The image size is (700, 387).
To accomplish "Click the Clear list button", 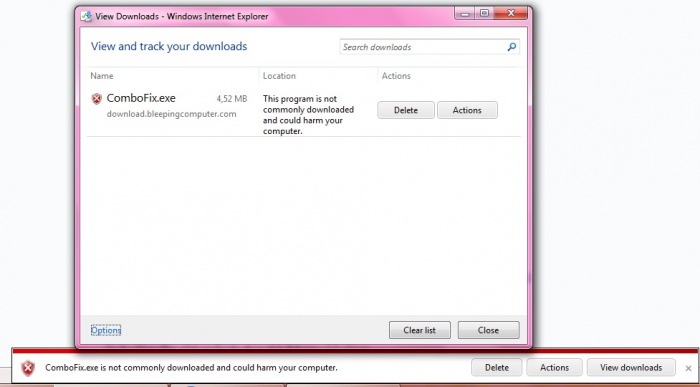I will coord(420,330).
